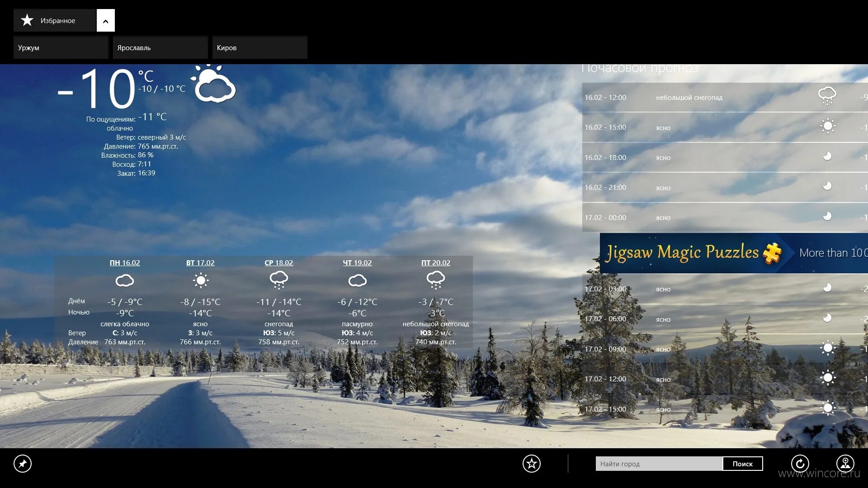Image resolution: width=868 pixels, height=488 pixels.
Task: Click the detect my location icon
Action: coord(845,464)
